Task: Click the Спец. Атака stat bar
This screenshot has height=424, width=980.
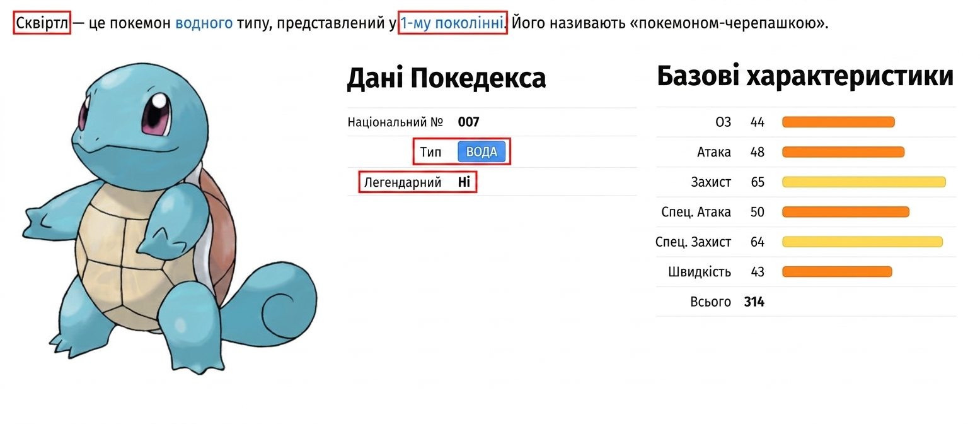Action: point(846,212)
